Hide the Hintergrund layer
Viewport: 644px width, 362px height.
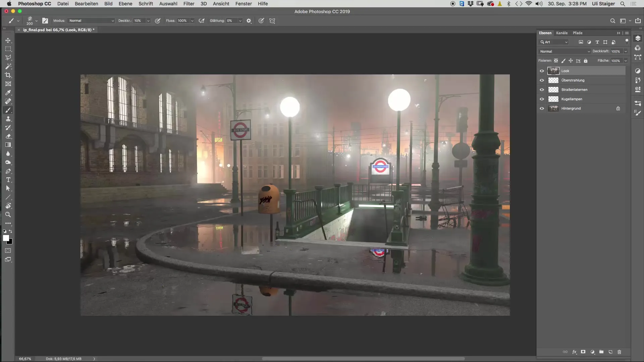[x=542, y=108]
